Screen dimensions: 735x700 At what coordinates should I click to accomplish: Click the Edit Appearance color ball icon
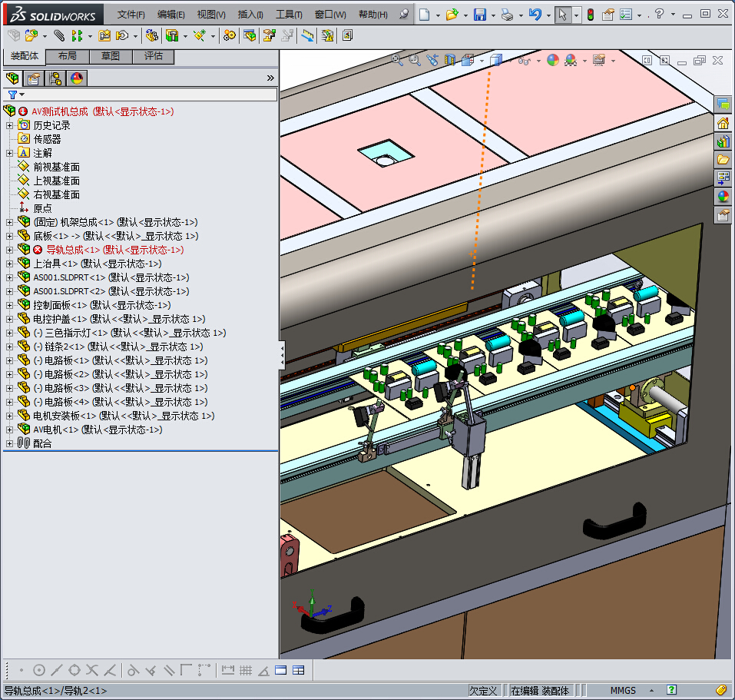pyautogui.click(x=552, y=60)
